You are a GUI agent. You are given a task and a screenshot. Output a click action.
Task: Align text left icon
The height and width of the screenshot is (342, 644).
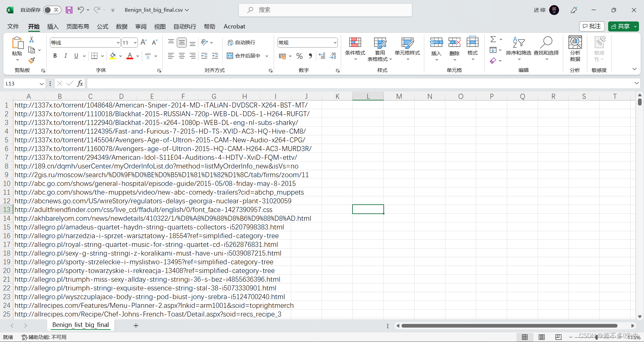click(x=171, y=56)
